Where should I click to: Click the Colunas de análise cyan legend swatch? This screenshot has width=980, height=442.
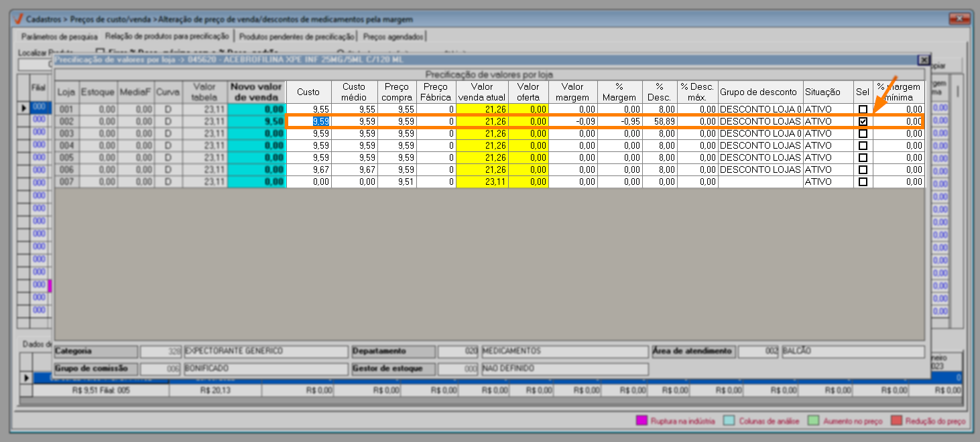[729, 421]
